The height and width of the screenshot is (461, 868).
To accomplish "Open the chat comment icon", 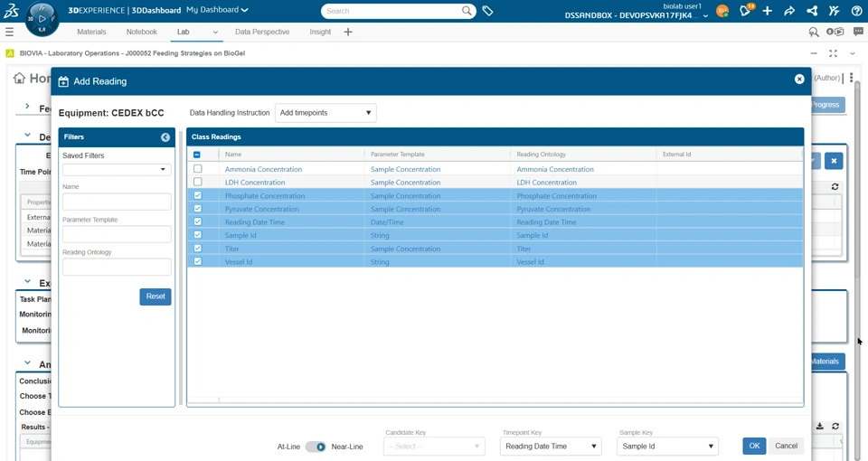I will 858,33.
